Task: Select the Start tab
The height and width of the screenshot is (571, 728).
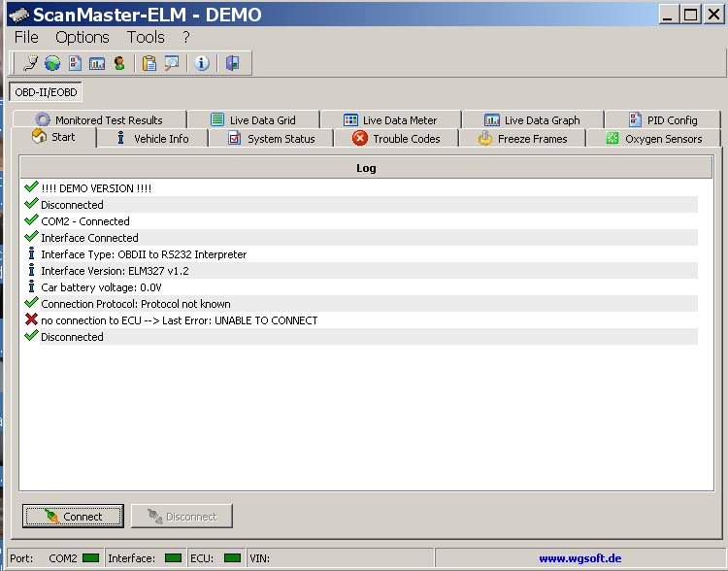Action: [53, 137]
